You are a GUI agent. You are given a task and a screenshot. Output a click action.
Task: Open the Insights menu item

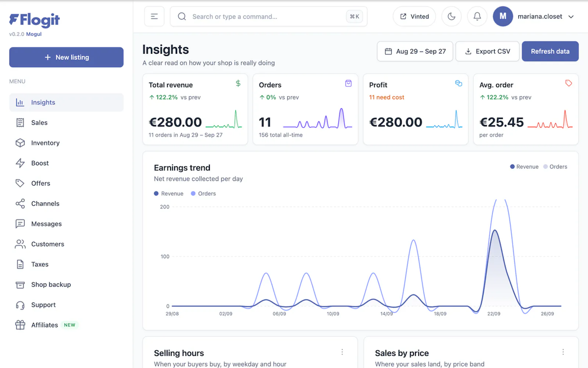coord(66,102)
